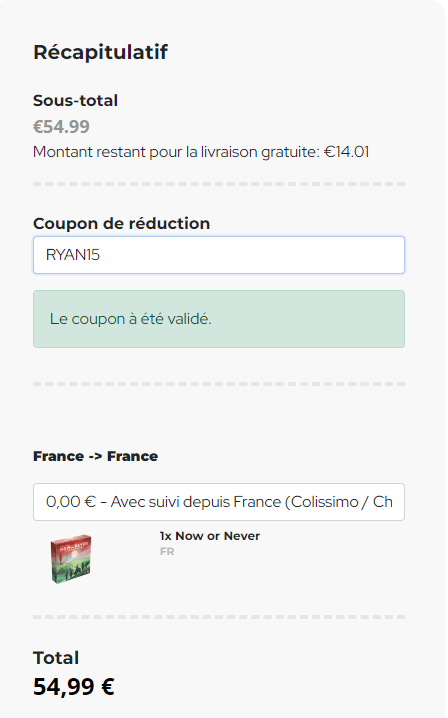Focus the coupon de réduction input field
The width and height of the screenshot is (448, 718).
click(219, 255)
